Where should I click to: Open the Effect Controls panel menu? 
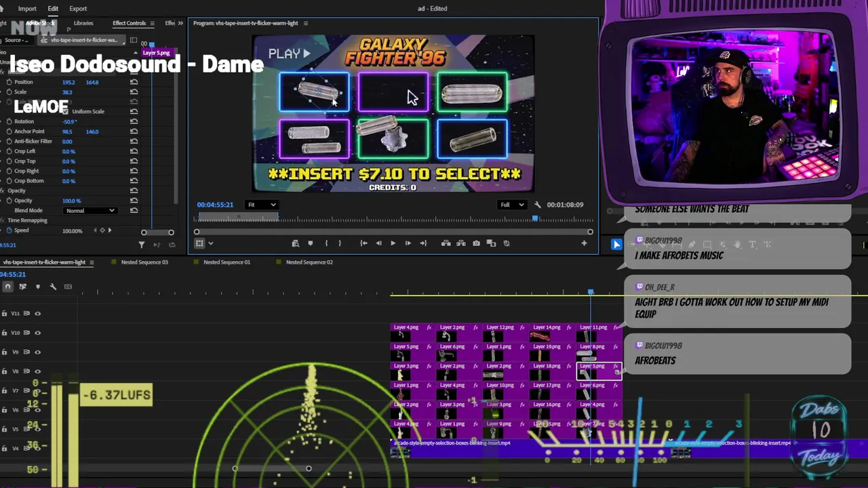click(x=152, y=23)
